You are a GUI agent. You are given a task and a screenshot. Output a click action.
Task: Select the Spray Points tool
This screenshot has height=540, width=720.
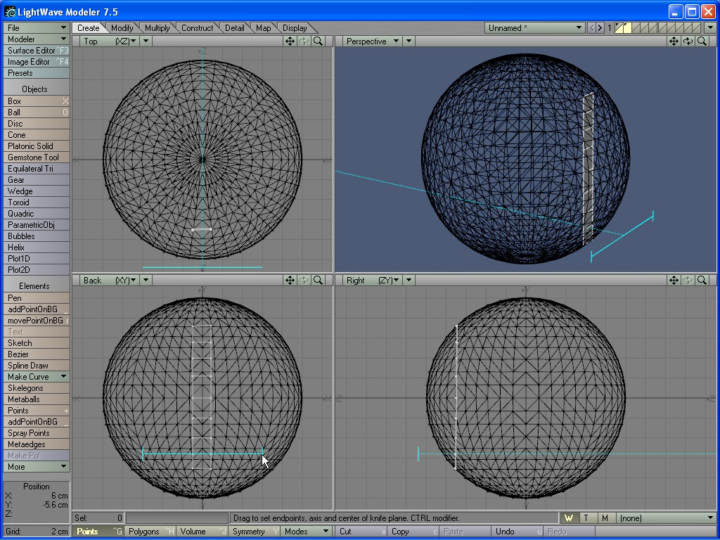pyautogui.click(x=36, y=433)
